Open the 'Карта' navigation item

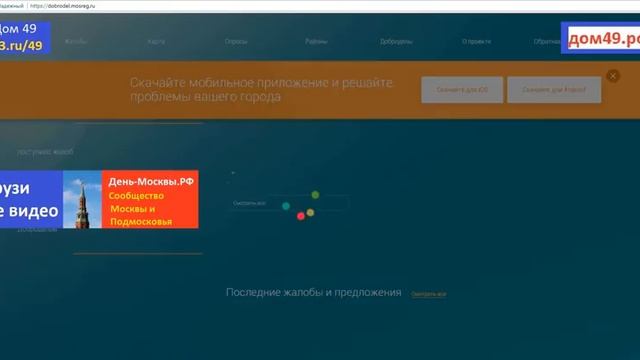click(156, 42)
